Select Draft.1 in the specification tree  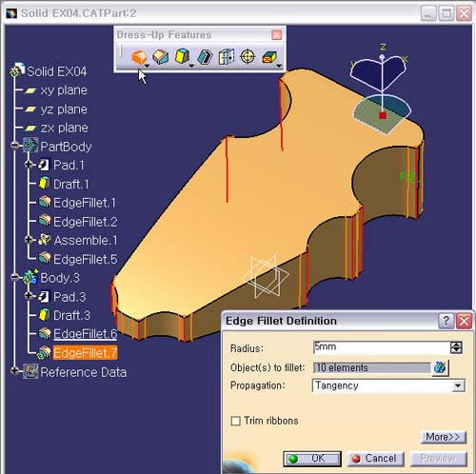(x=71, y=184)
